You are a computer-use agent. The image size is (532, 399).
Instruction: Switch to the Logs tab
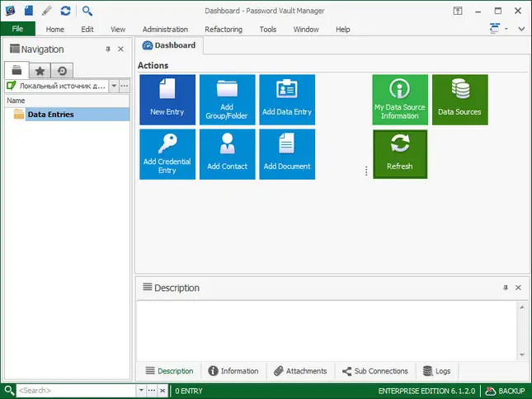pos(437,371)
